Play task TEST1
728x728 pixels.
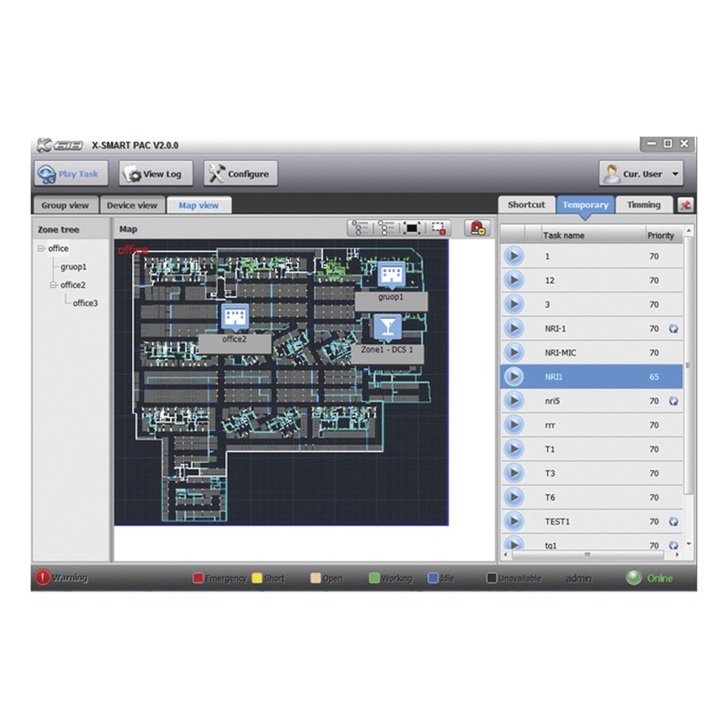(x=514, y=522)
